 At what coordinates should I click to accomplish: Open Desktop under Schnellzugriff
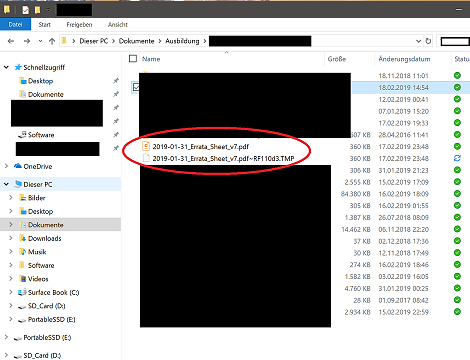click(x=40, y=81)
